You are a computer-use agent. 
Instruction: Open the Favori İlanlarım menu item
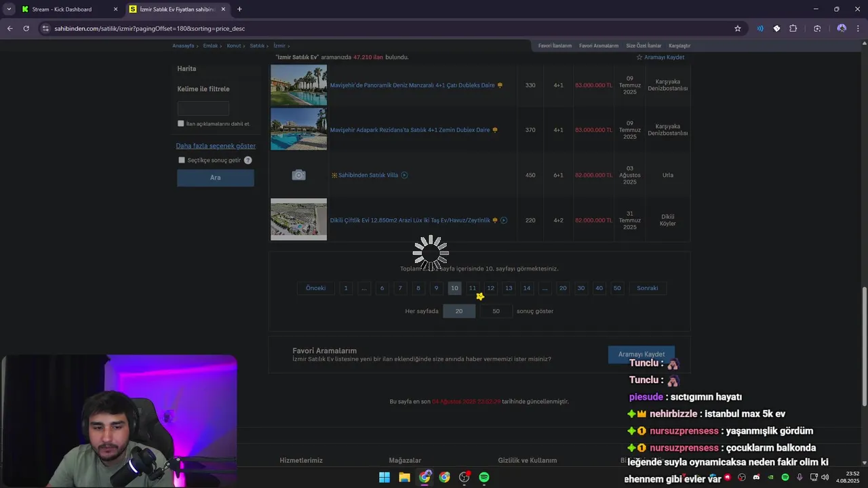pyautogui.click(x=555, y=45)
